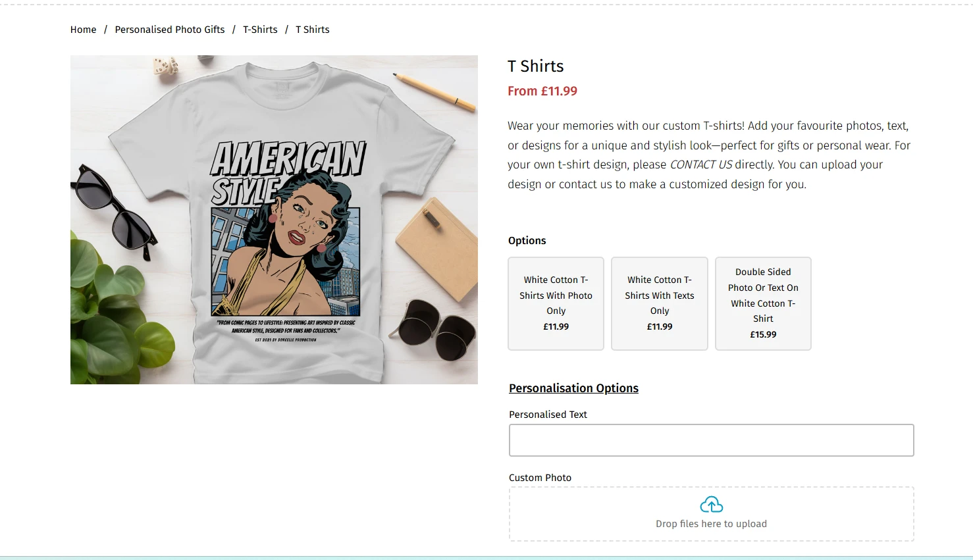Screen dimensions: 973x560
Task: Click the product description paragraph
Action: [708, 145]
